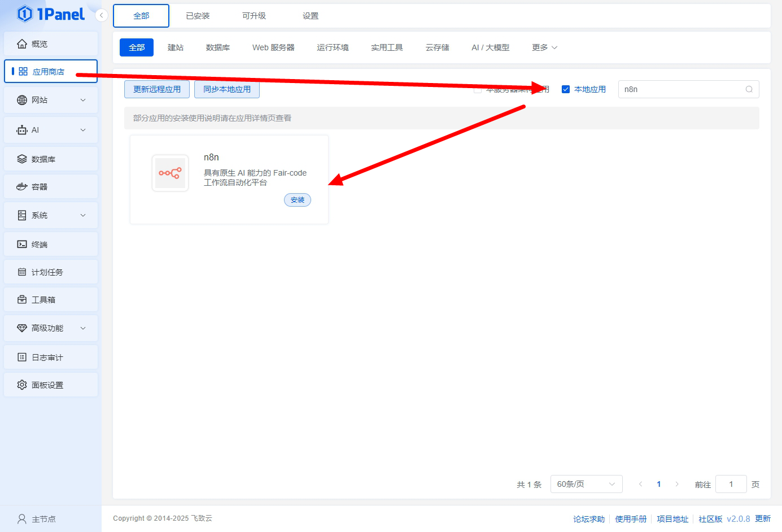Select page 1 in pagination
This screenshot has height=532, width=782.
pyautogui.click(x=659, y=484)
